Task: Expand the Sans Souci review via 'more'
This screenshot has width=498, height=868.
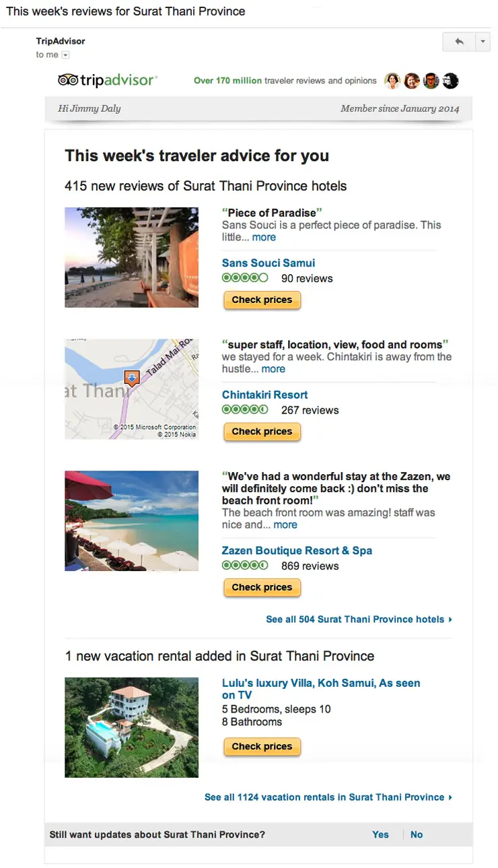Action: [264, 237]
